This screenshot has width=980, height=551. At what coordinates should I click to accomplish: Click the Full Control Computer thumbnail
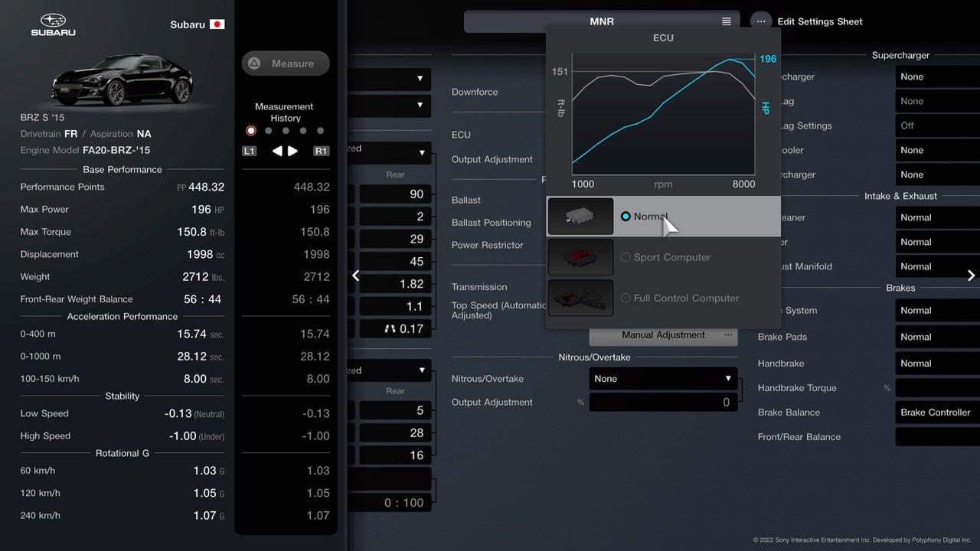click(580, 298)
